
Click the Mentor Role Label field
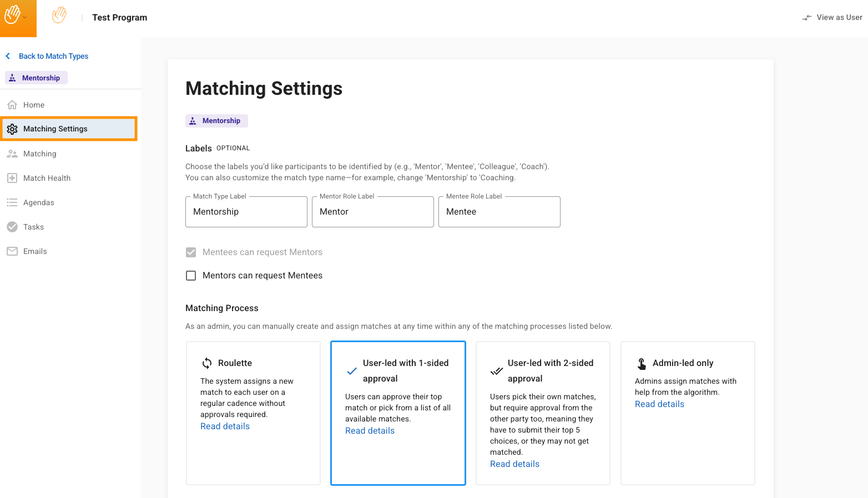click(x=372, y=212)
